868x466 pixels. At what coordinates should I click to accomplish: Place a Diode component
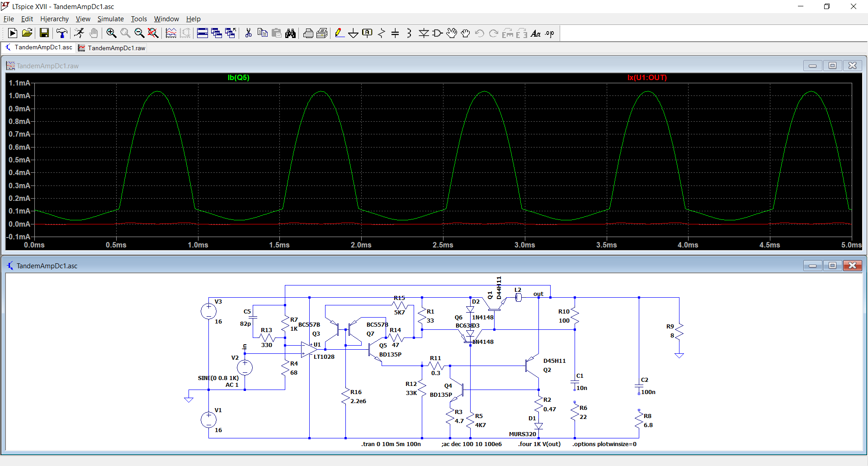(x=424, y=33)
